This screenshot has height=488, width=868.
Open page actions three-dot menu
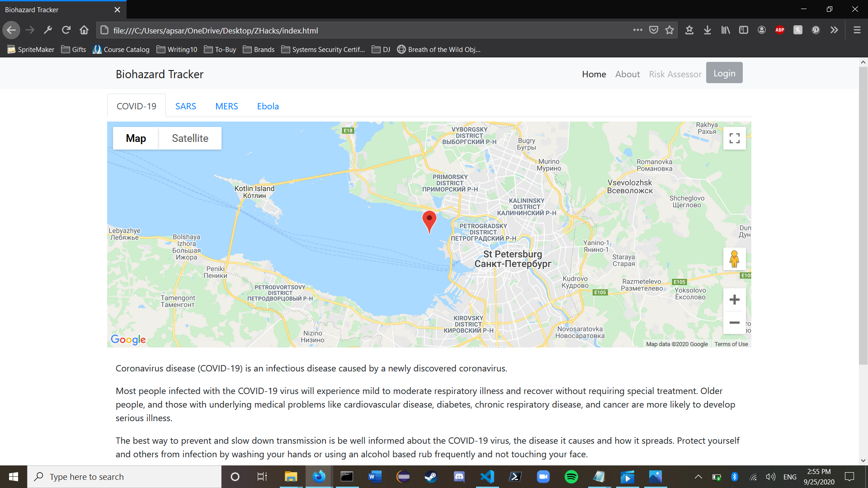[x=637, y=30]
